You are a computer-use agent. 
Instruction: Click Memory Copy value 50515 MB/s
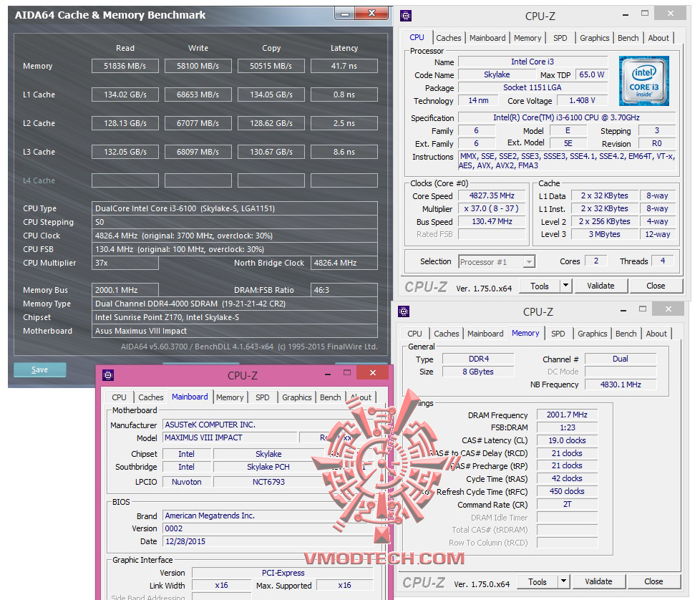pos(271,66)
